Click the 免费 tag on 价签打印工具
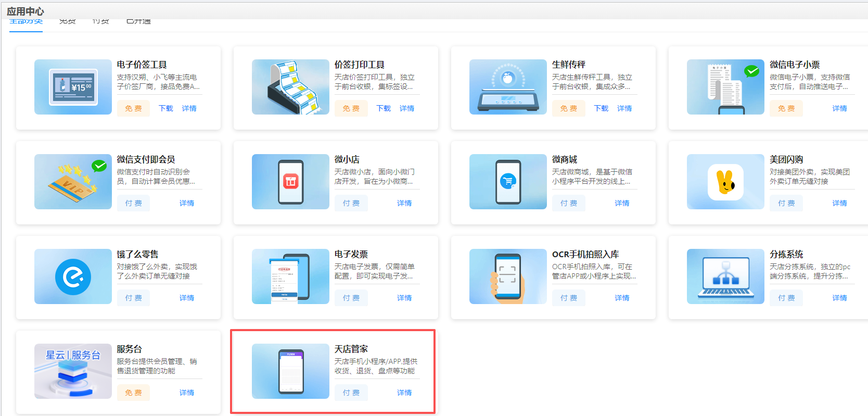Screen dimensions: 868x416 pyautogui.click(x=351, y=108)
